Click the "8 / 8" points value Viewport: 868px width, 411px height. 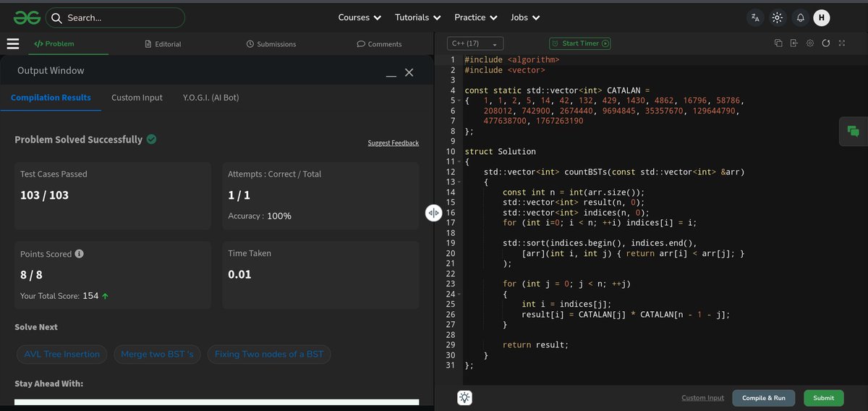[31, 275]
